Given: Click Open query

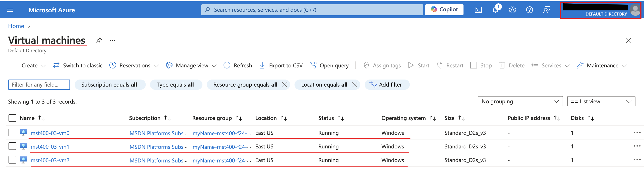Looking at the screenshot, I should [329, 65].
